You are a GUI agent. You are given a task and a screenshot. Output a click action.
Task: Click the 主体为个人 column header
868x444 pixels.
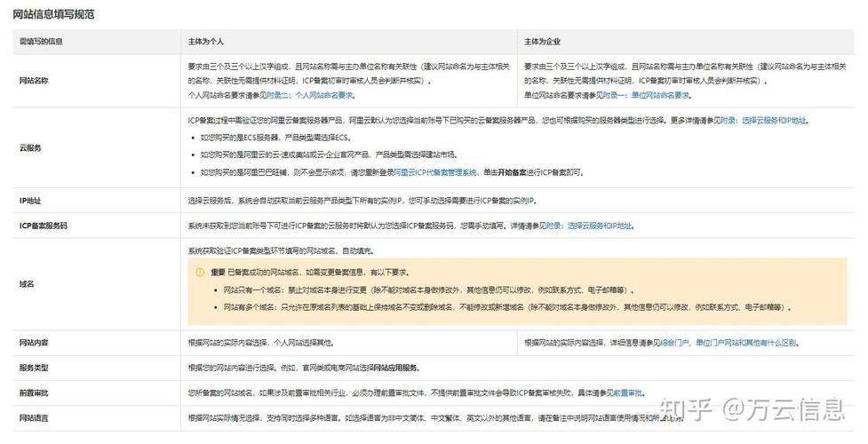tap(205, 42)
